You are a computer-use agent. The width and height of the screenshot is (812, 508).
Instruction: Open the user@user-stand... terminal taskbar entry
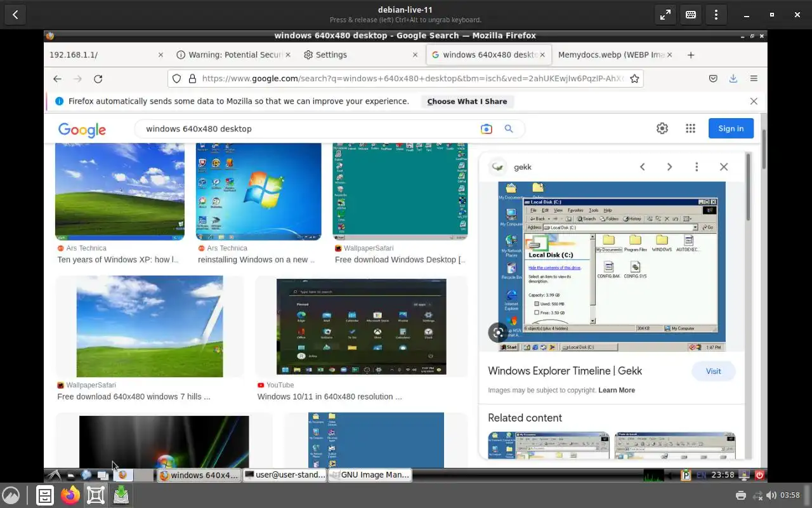point(284,474)
